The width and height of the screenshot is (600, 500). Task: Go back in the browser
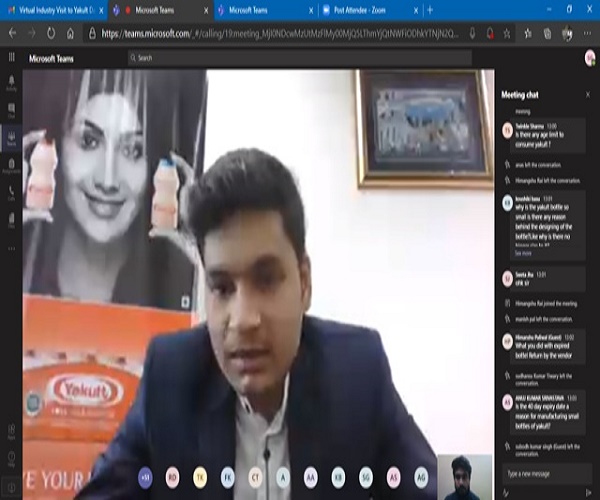point(12,34)
